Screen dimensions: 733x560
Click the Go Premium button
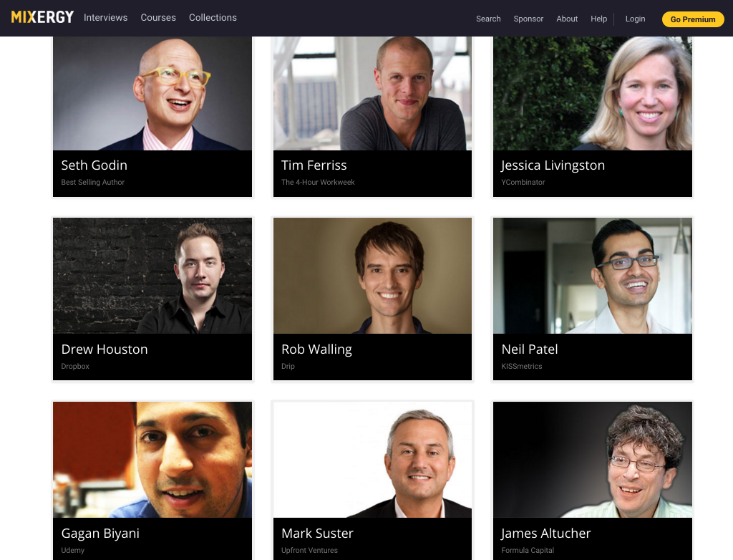pyautogui.click(x=693, y=19)
